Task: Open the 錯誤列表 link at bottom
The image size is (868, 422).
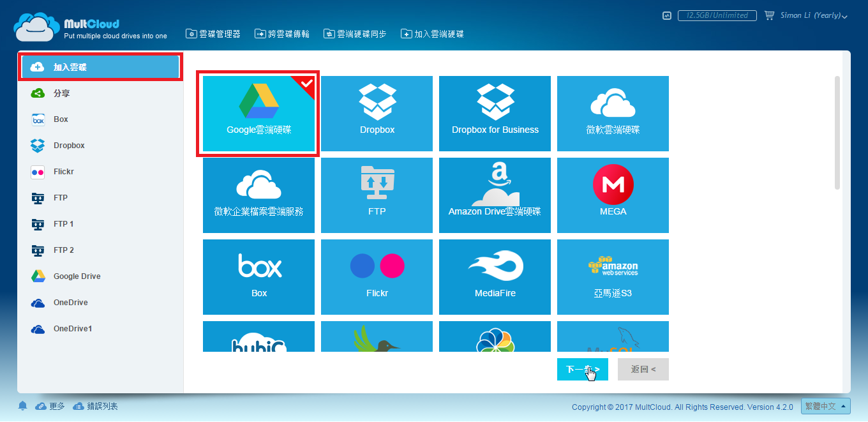Action: (x=96, y=406)
